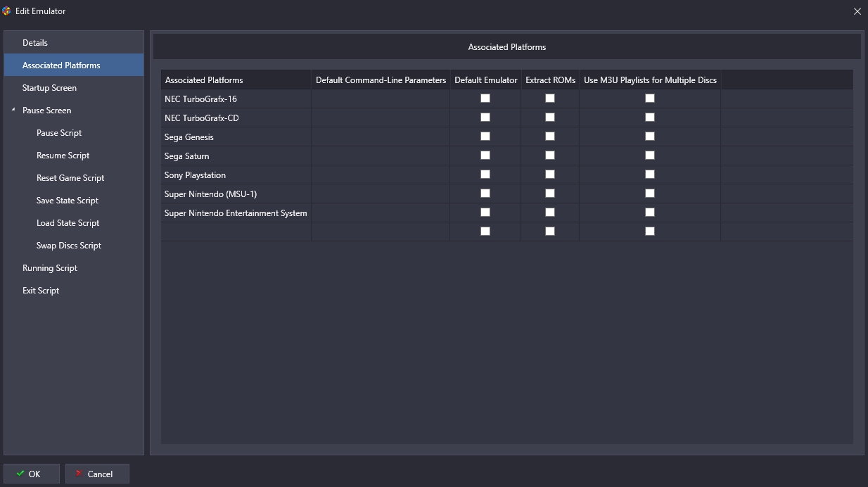Enable Extract ROMs for Sega Genesis
Image resolution: width=868 pixels, height=487 pixels.
(550, 137)
